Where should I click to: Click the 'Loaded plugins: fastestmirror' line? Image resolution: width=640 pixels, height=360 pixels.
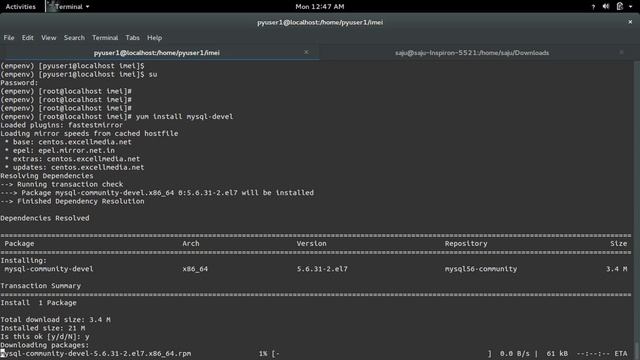(61, 125)
